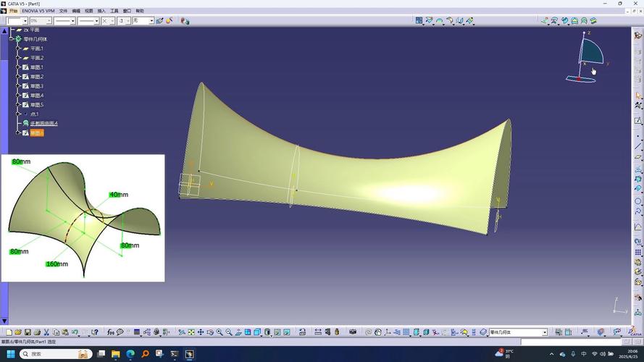Open the Formula f(x) tool
The height and width of the screenshot is (362, 644).
pyautogui.click(x=111, y=332)
